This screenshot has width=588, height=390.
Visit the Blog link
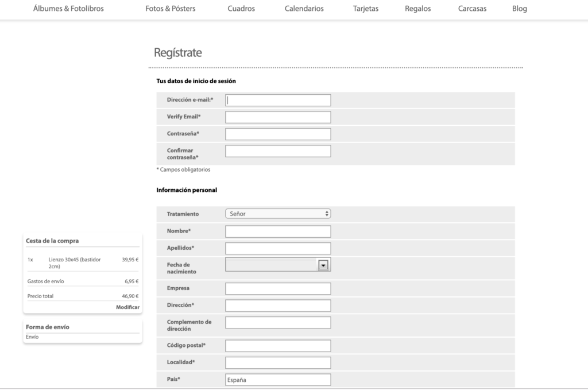(x=519, y=8)
